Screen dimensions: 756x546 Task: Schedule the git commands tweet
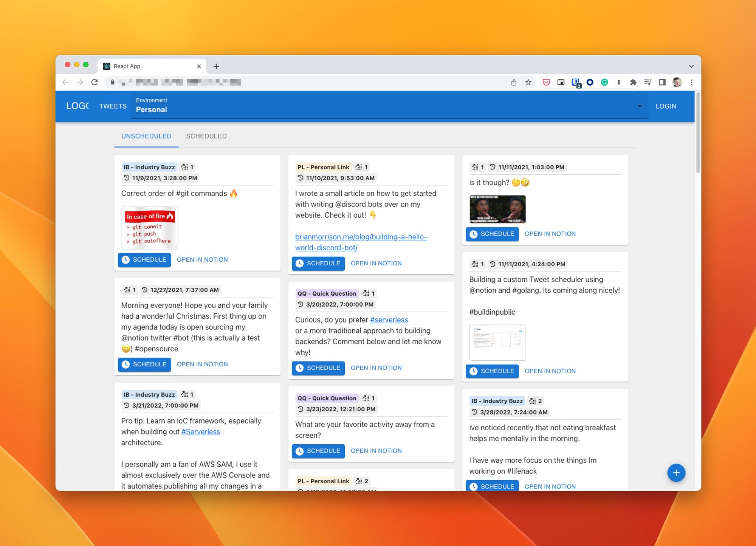click(x=144, y=260)
